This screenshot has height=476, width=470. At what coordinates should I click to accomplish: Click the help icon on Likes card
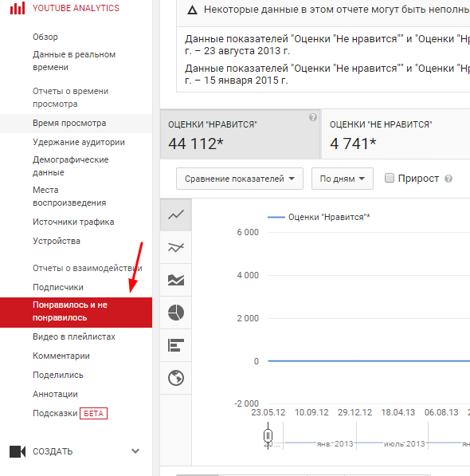pos(313,117)
